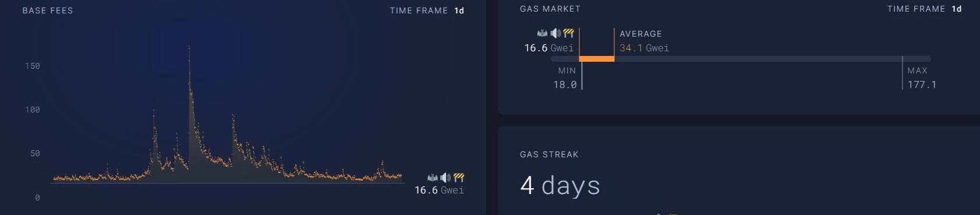Click the bat icon in Gas Market panel

point(542,33)
